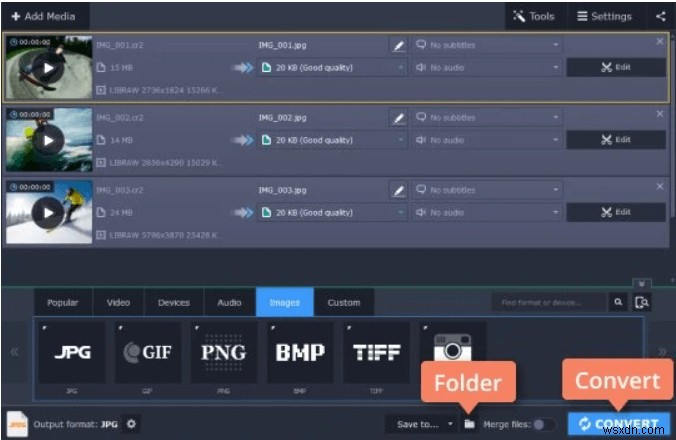Open quality dropdown for IMG_003.jpg
The height and width of the screenshot is (440, 676).
[332, 212]
